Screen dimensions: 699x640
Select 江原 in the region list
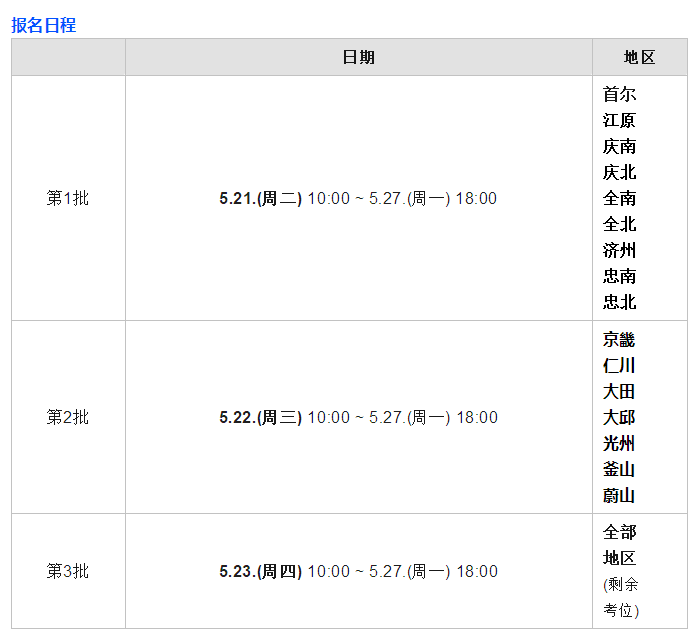(x=619, y=120)
